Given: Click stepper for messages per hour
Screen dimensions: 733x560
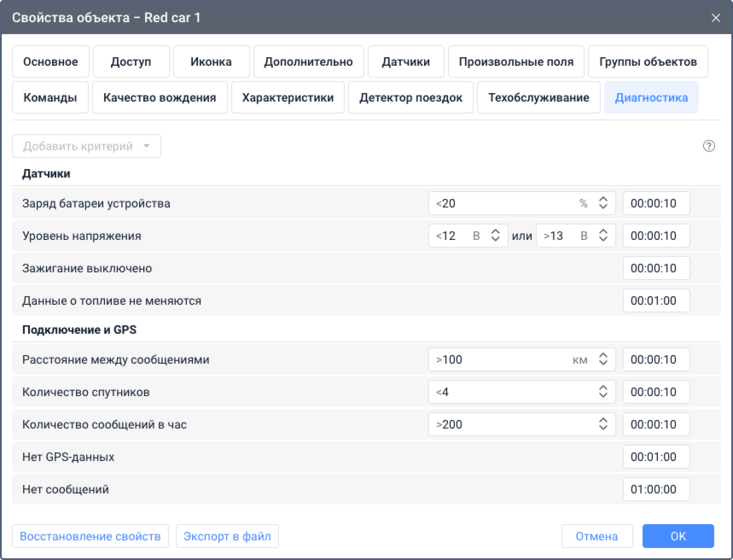Looking at the screenshot, I should click(x=602, y=424).
